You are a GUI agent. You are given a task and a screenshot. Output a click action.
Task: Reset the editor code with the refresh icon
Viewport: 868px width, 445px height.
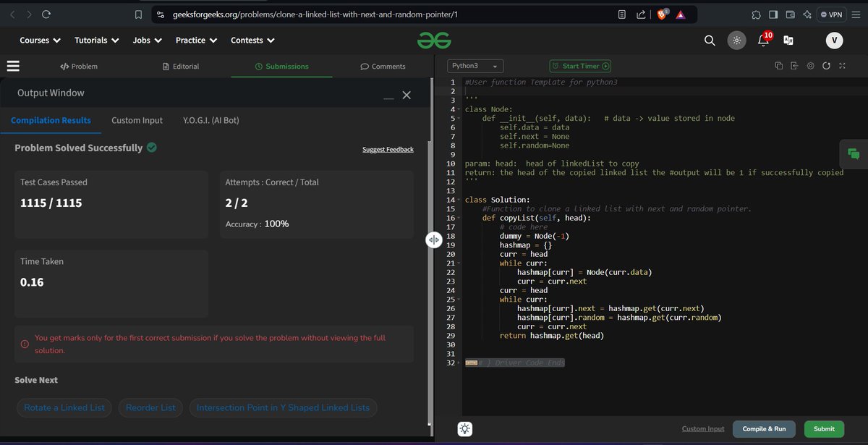click(x=826, y=66)
